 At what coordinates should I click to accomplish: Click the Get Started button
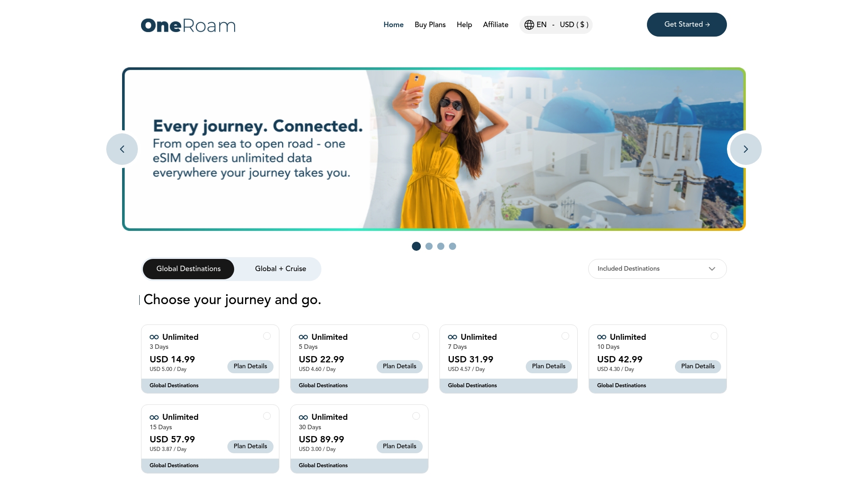click(x=687, y=24)
